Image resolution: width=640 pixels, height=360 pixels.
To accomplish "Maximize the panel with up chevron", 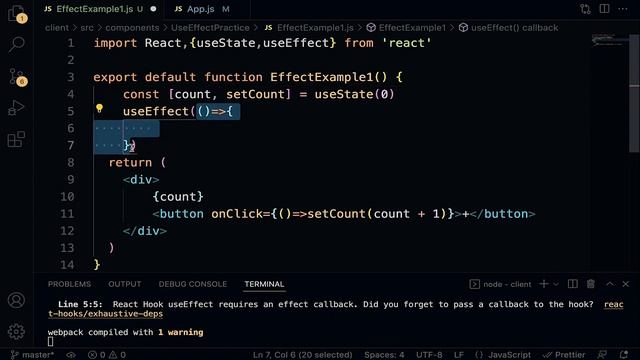I will click(610, 284).
